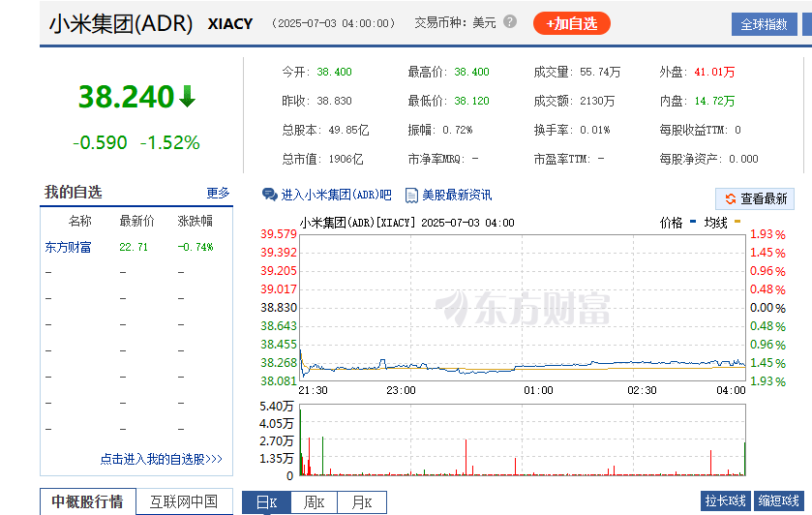Switch to 月K tab
The width and height of the screenshot is (812, 515).
tap(361, 502)
